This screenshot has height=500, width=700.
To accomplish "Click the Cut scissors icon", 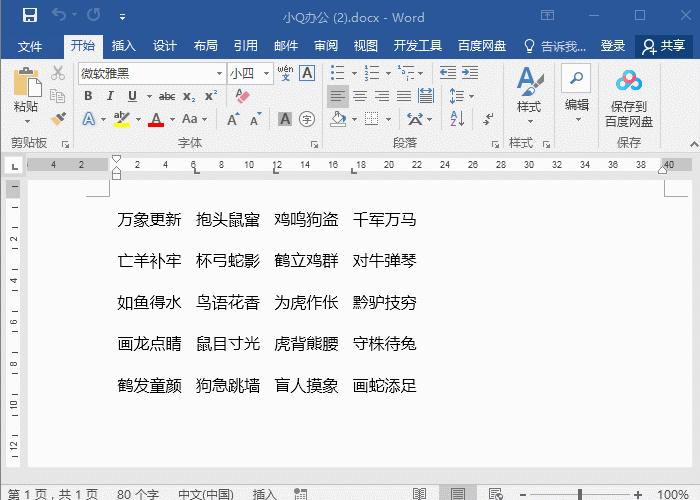I will click(58, 73).
